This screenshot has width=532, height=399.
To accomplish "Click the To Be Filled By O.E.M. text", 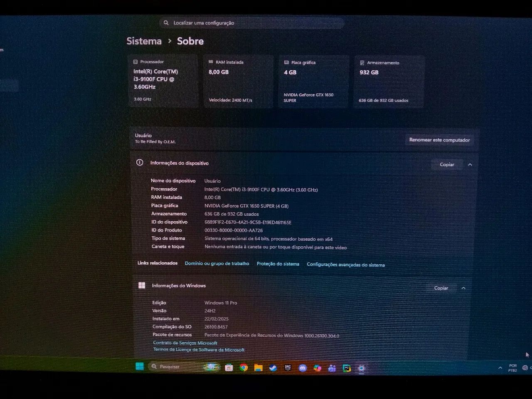I will (x=155, y=142).
